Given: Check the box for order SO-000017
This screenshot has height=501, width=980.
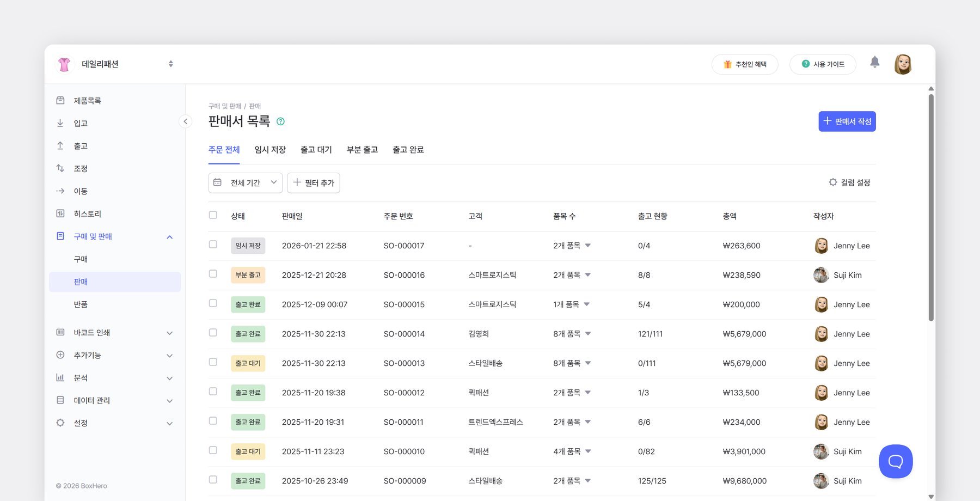Looking at the screenshot, I should (213, 245).
